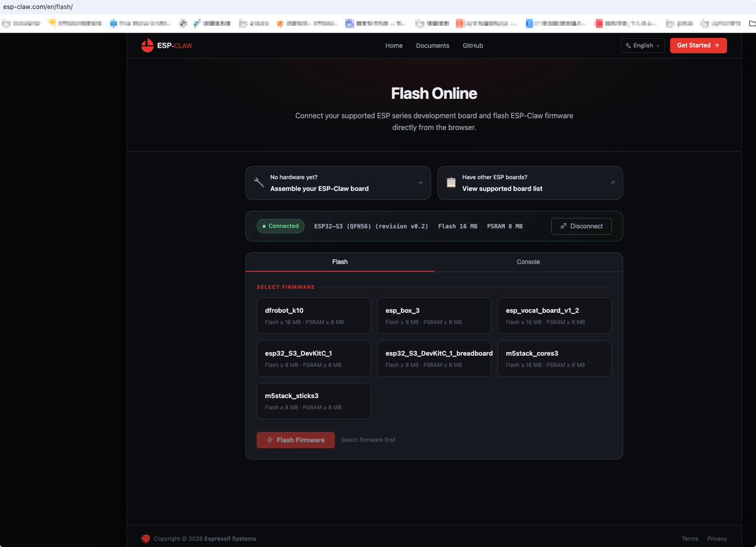Click the "Flash Online" page heading
This screenshot has width=756, height=547.
coord(434,93)
